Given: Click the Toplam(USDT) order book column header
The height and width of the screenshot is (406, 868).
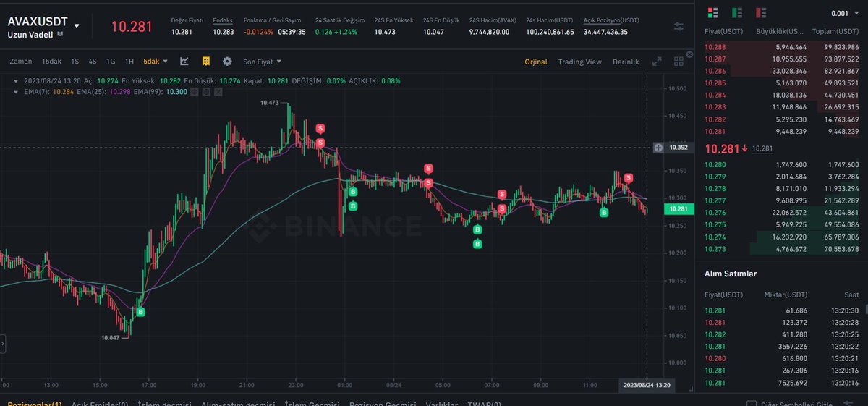Looking at the screenshot, I should [x=835, y=32].
